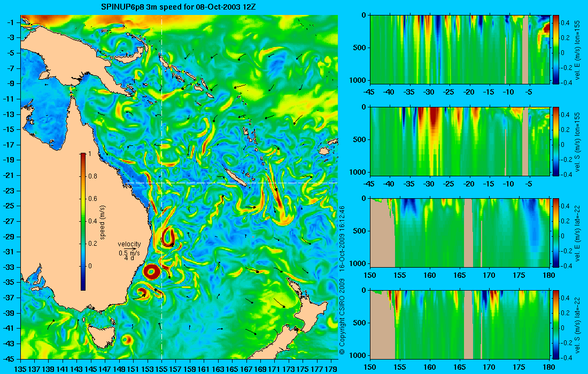This screenshot has width=588, height=374.
Task: Click the "-1" tick on map latitude axis
Action: (11, 22)
